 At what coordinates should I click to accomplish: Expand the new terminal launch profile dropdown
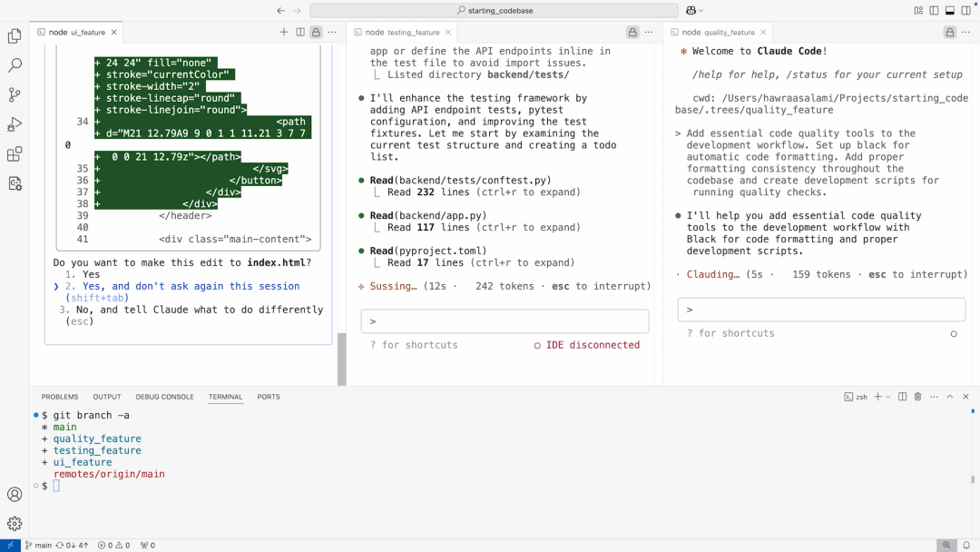click(x=888, y=397)
